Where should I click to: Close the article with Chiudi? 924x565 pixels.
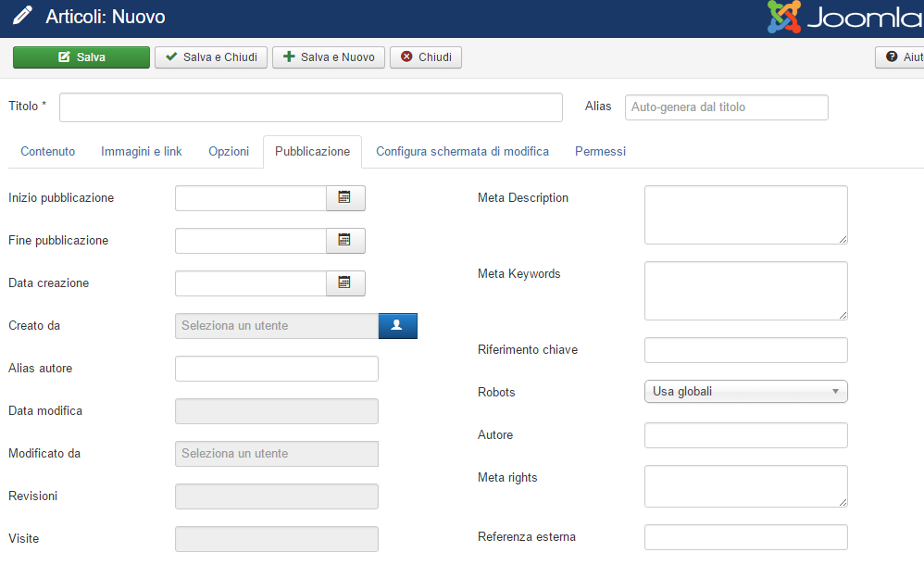(x=425, y=56)
